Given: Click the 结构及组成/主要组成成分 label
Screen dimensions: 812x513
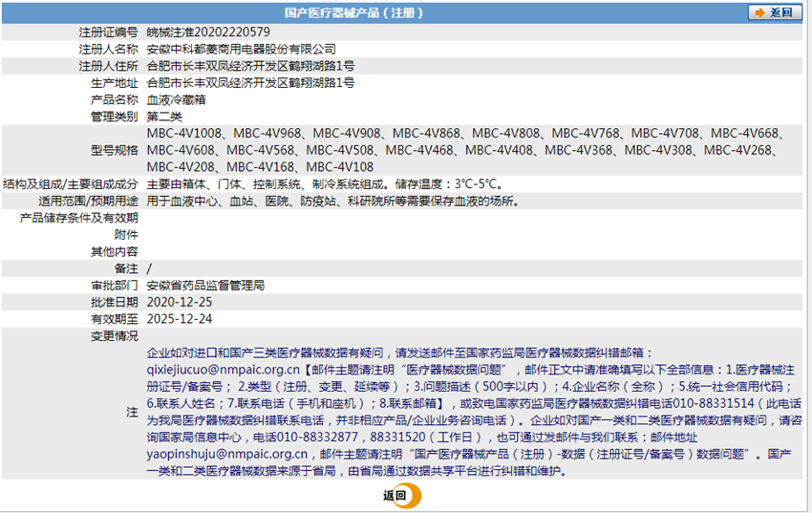Looking at the screenshot, I should pos(71,184).
